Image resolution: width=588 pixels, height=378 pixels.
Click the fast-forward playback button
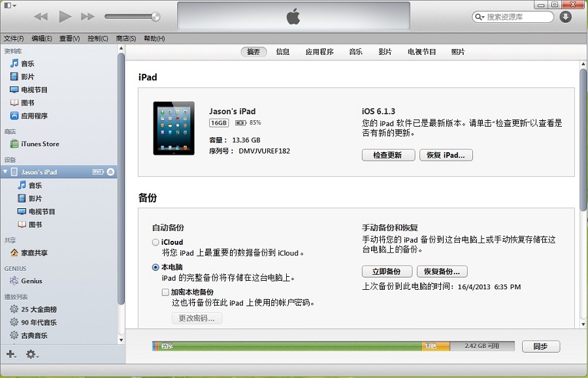88,16
